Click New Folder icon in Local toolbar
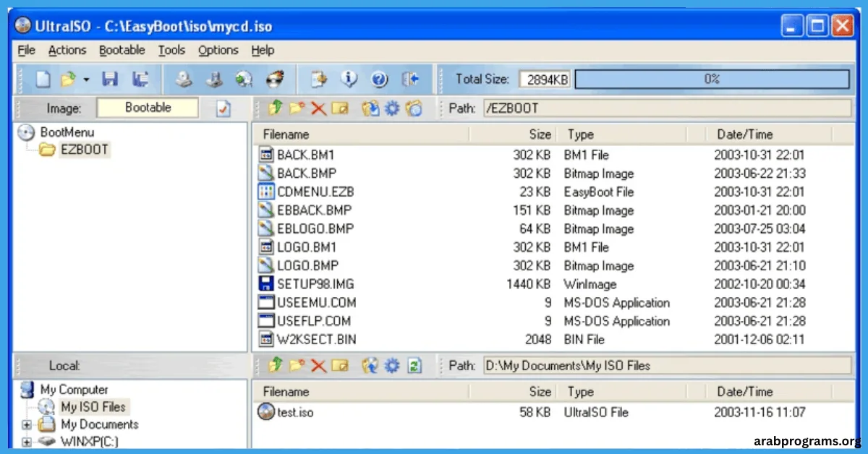This screenshot has height=454, width=868. [297, 366]
